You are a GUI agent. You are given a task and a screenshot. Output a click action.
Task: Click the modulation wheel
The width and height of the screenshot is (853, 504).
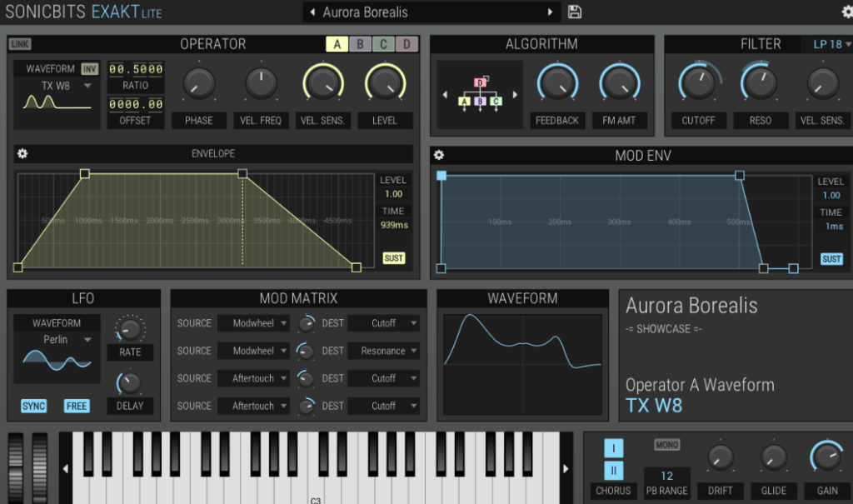[x=40, y=468]
